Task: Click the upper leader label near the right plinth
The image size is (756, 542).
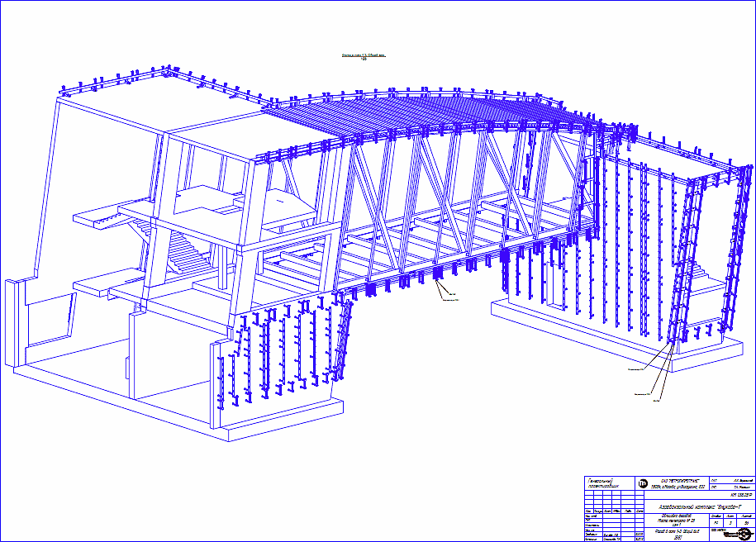Action: click(642, 364)
